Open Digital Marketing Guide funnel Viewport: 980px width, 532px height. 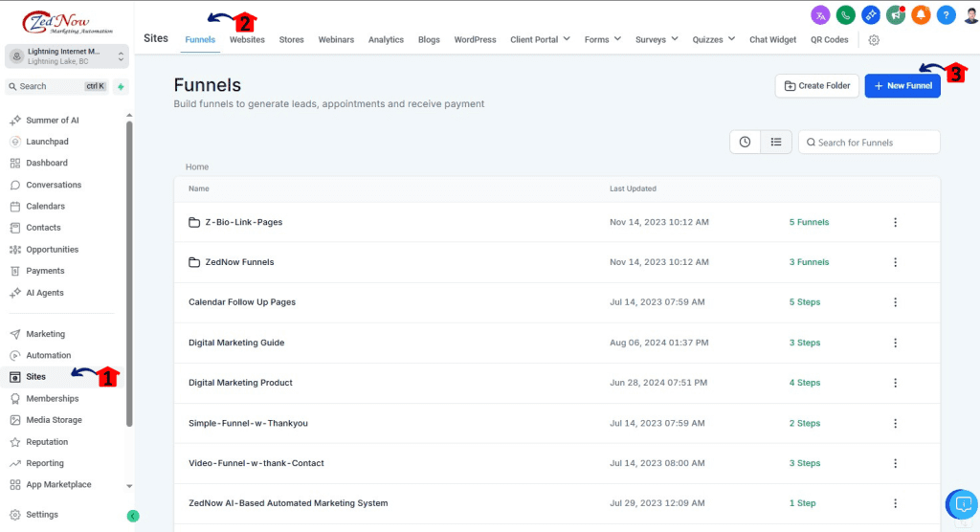click(x=236, y=343)
